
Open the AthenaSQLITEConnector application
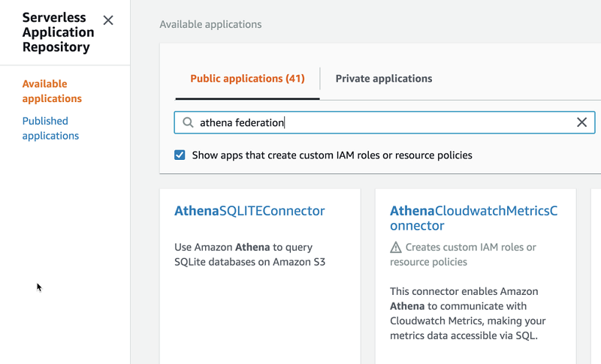(x=249, y=211)
